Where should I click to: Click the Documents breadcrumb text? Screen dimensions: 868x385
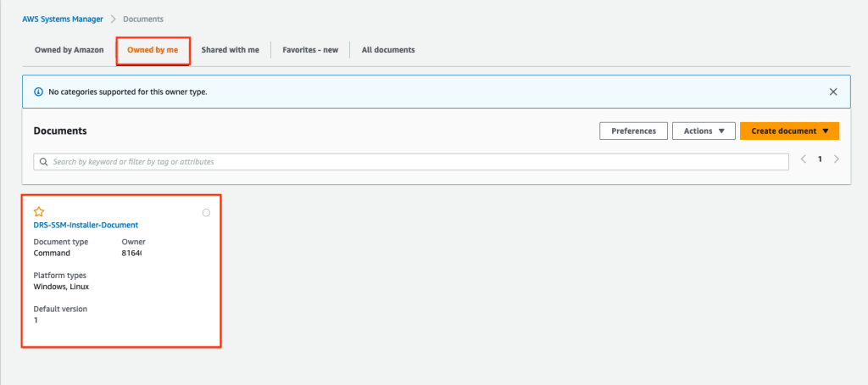142,19
